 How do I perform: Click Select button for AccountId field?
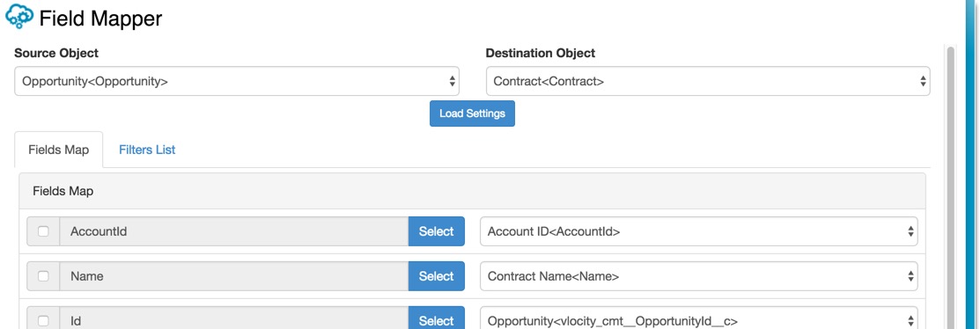point(436,231)
